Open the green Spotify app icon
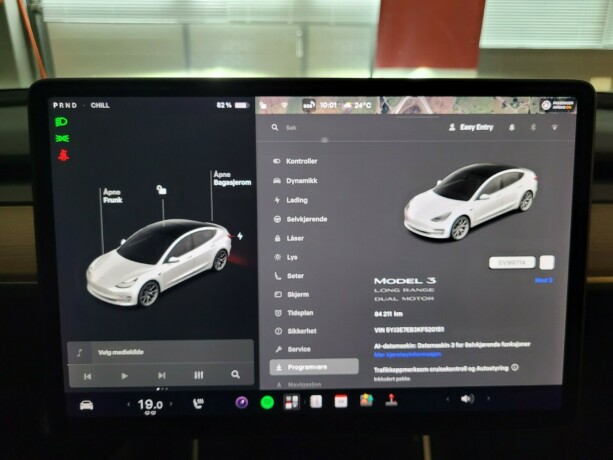 click(267, 402)
